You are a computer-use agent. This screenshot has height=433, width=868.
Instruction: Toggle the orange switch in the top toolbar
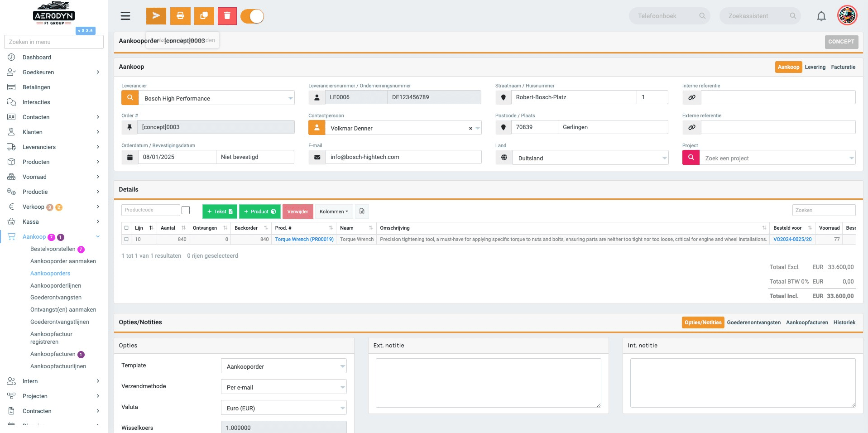coord(252,16)
